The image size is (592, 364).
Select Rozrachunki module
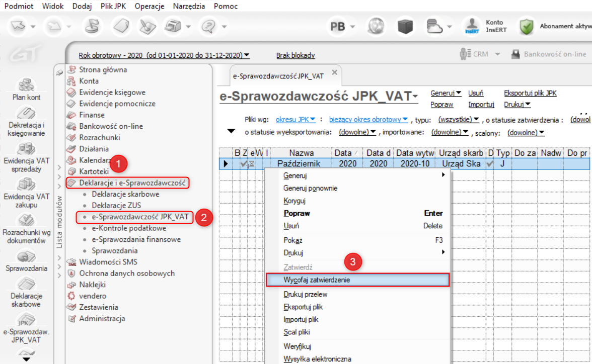tap(99, 137)
